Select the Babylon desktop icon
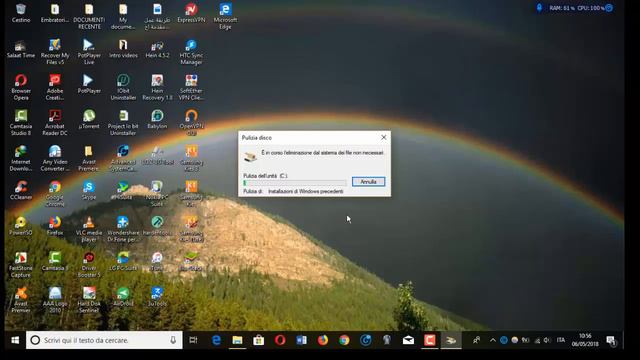Viewport: 640px width, 360px height. (x=157, y=120)
